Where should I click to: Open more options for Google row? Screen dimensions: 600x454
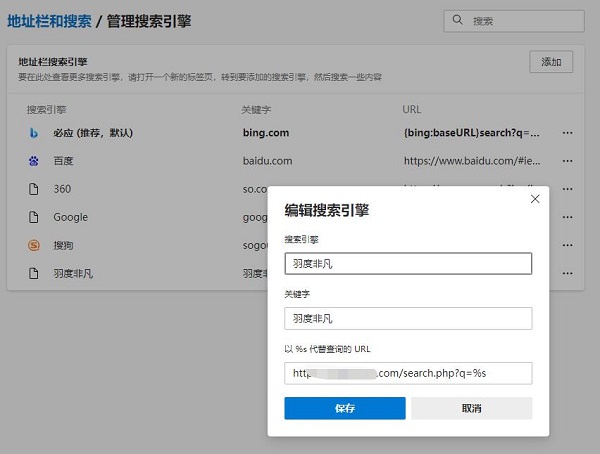pyautogui.click(x=567, y=217)
